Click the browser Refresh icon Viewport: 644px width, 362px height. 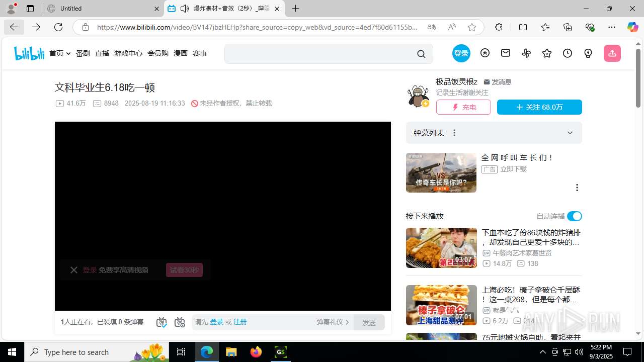pyautogui.click(x=58, y=27)
